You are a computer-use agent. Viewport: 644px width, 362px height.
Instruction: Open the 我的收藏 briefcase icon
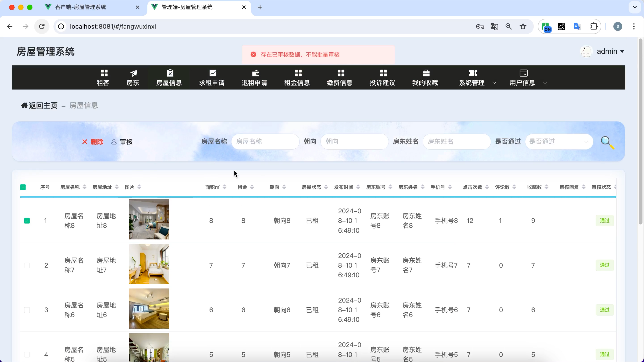click(426, 73)
